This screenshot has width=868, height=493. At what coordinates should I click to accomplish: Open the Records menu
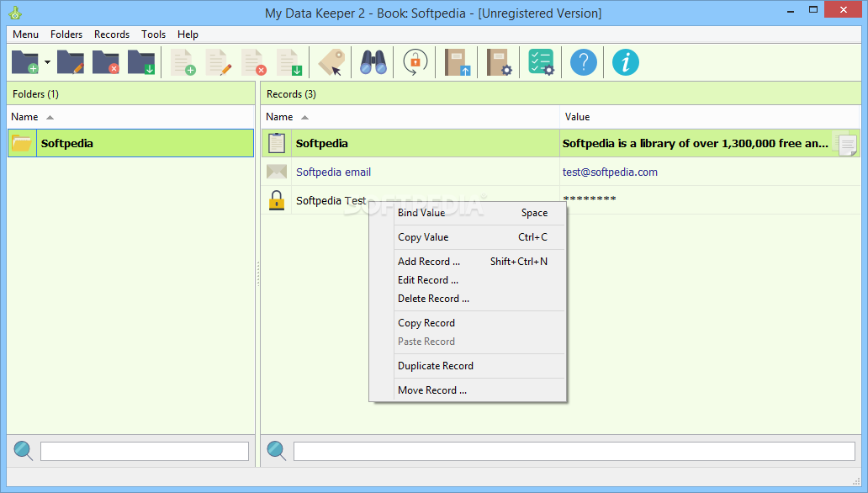[112, 34]
